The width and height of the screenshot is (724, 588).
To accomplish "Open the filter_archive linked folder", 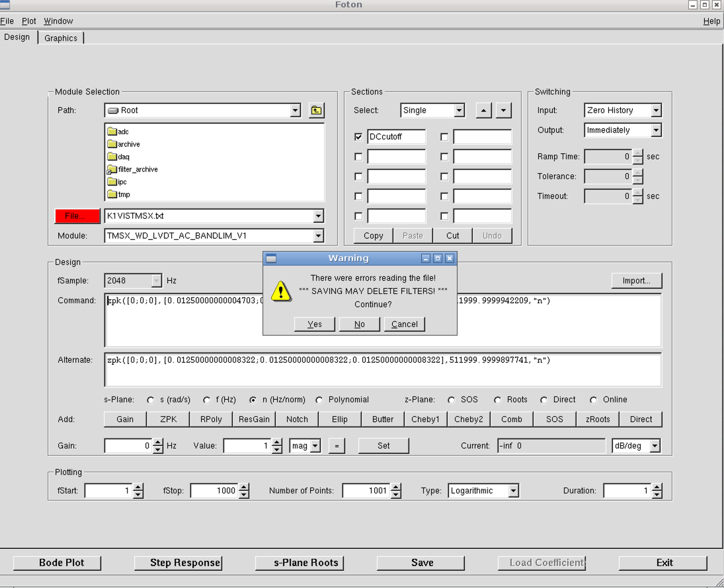I will 132,169.
